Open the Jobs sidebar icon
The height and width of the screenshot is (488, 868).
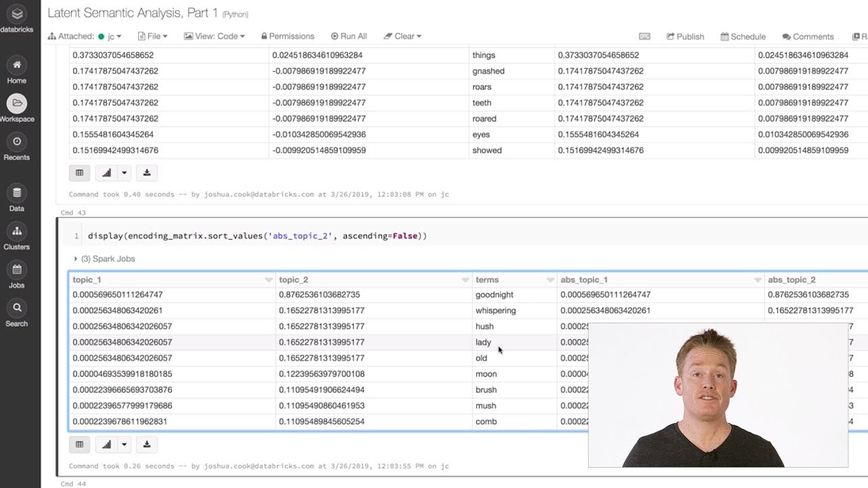tap(16, 275)
